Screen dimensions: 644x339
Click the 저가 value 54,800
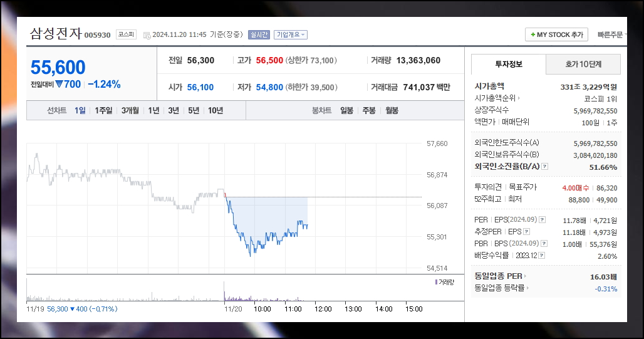pos(269,87)
